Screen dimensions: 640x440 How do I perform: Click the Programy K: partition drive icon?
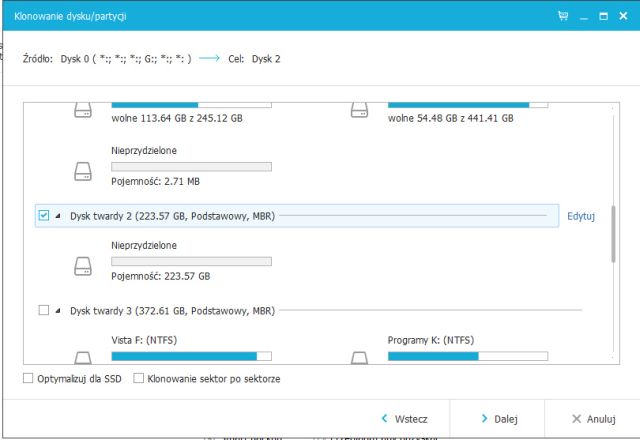click(359, 356)
